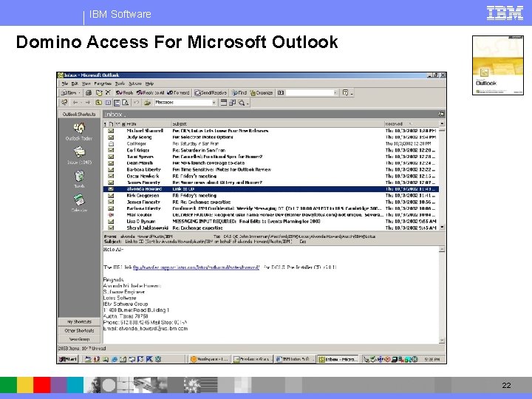Click the envelope icon of Mail Router message
This screenshot has width=532, height=399.
pos(111,215)
